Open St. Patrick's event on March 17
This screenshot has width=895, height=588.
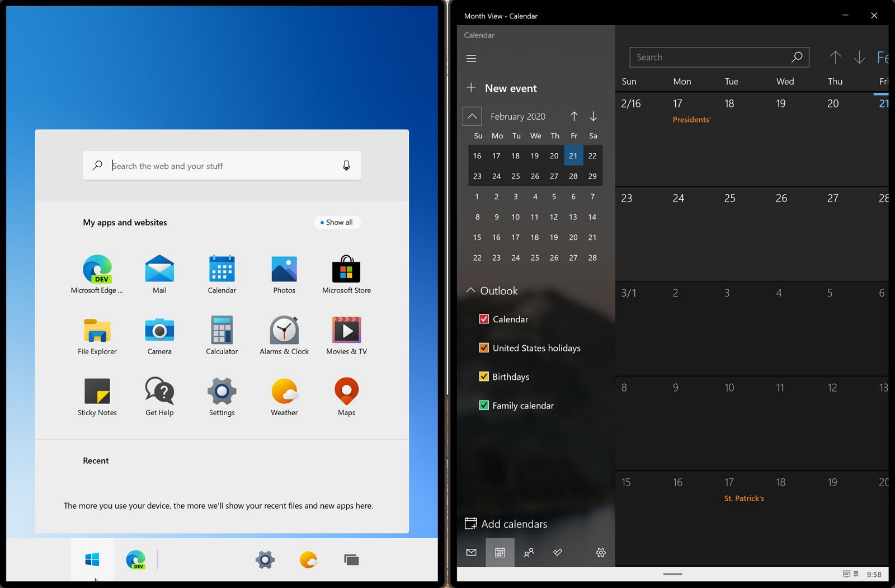click(744, 498)
